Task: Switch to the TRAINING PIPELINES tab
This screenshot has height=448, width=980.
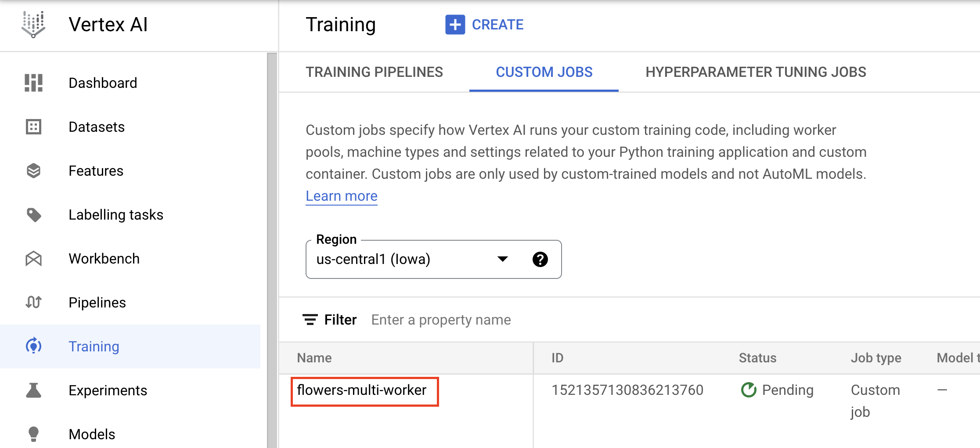Action: [x=374, y=72]
